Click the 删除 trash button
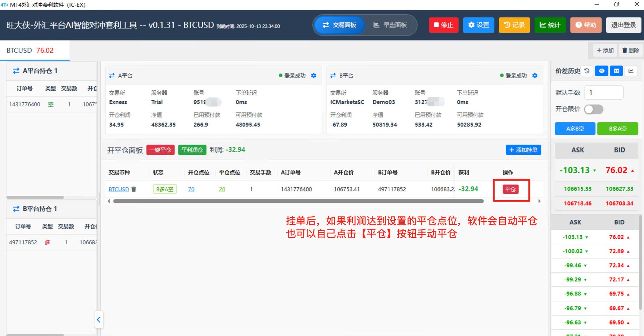 tap(630, 50)
